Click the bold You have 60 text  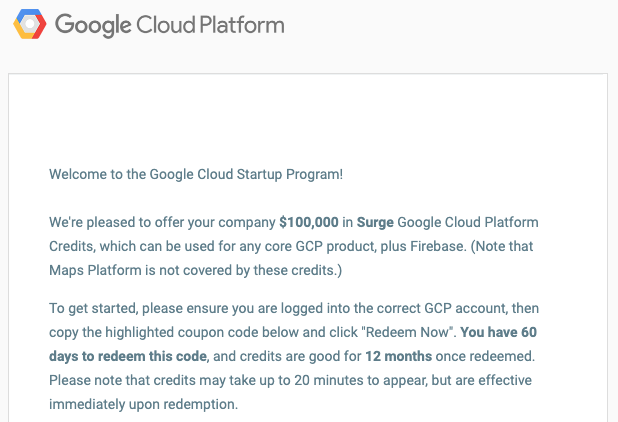coord(499,332)
